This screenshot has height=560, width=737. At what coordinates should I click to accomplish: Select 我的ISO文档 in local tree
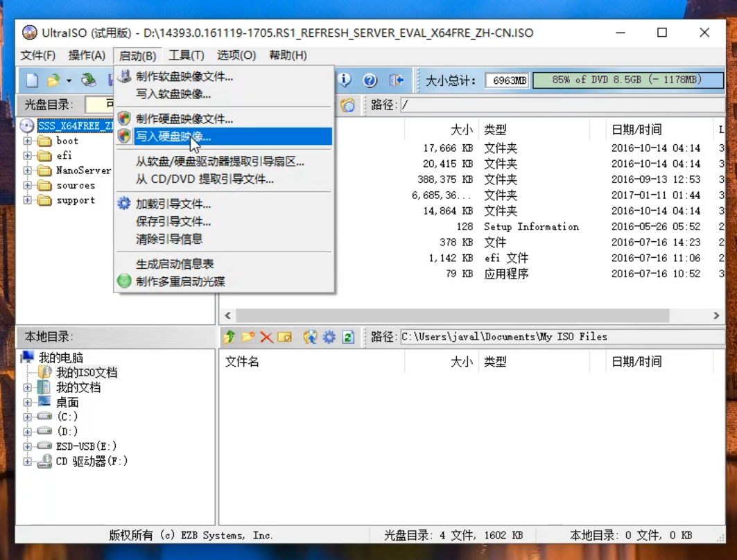pyautogui.click(x=87, y=373)
